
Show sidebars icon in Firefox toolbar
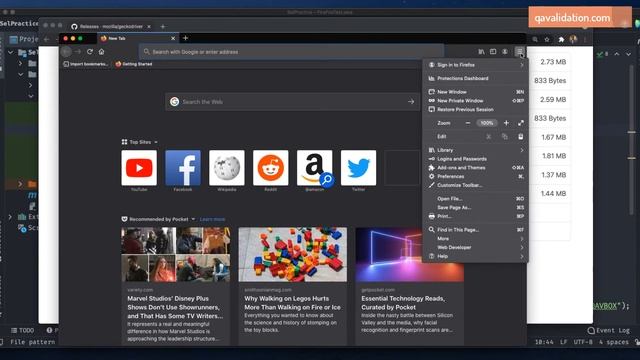pos(493,51)
